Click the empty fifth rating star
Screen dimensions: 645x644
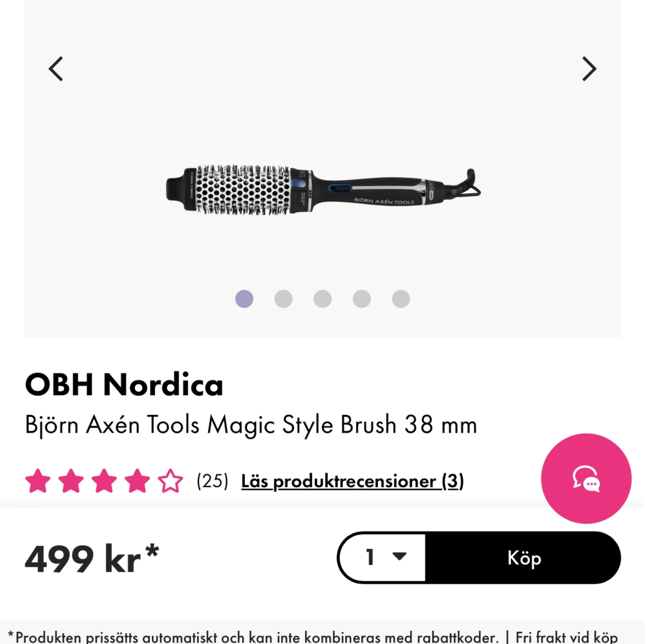tap(170, 481)
